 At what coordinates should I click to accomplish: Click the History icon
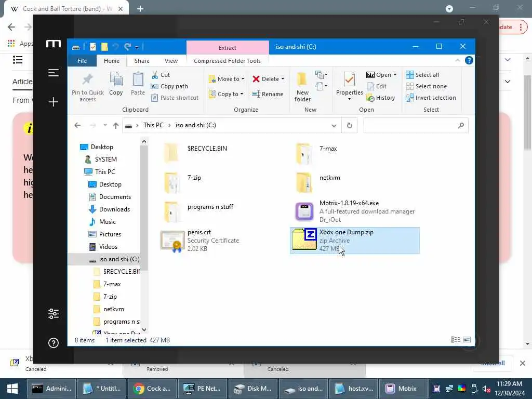(370, 98)
